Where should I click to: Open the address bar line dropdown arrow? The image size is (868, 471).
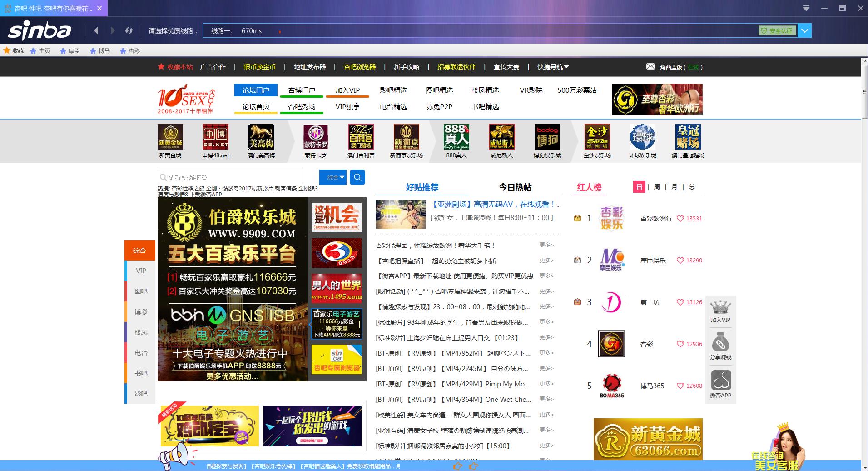coord(805,30)
